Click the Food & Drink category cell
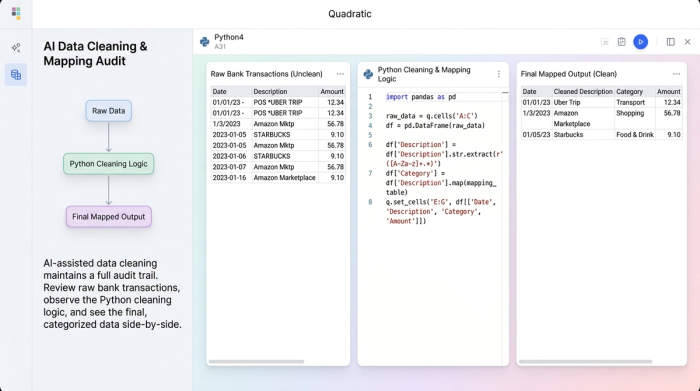Viewport: 700px width, 391px height. (x=634, y=135)
